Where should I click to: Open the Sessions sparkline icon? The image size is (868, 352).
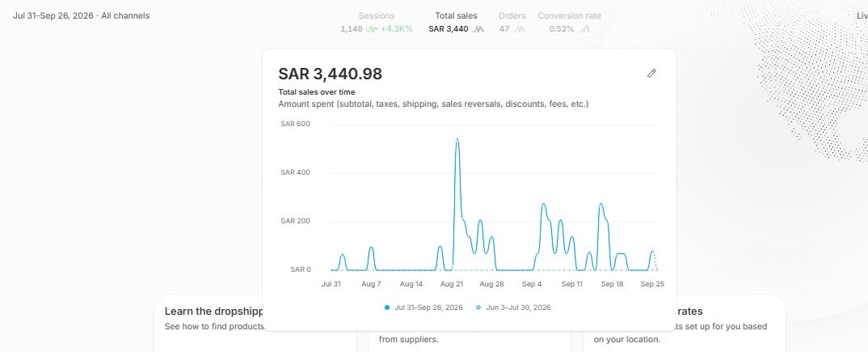(x=372, y=29)
